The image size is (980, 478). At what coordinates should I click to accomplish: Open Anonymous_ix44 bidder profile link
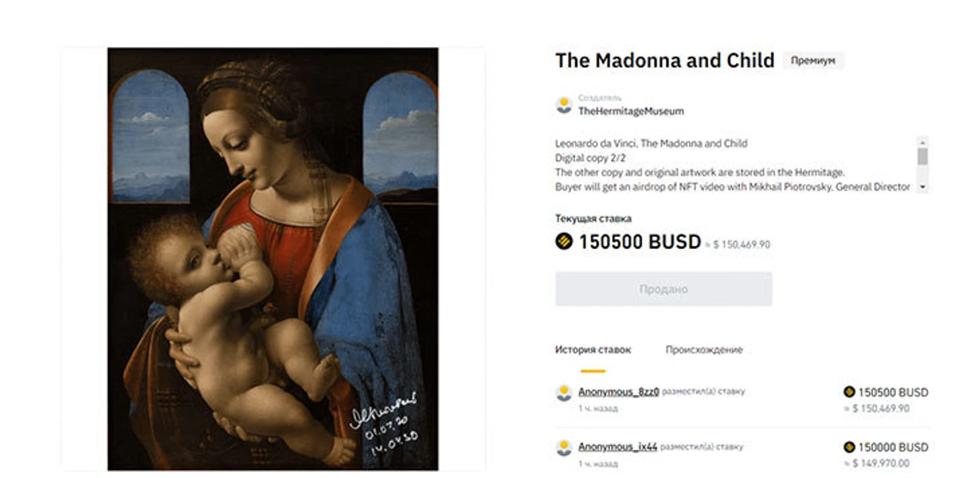[x=618, y=446]
